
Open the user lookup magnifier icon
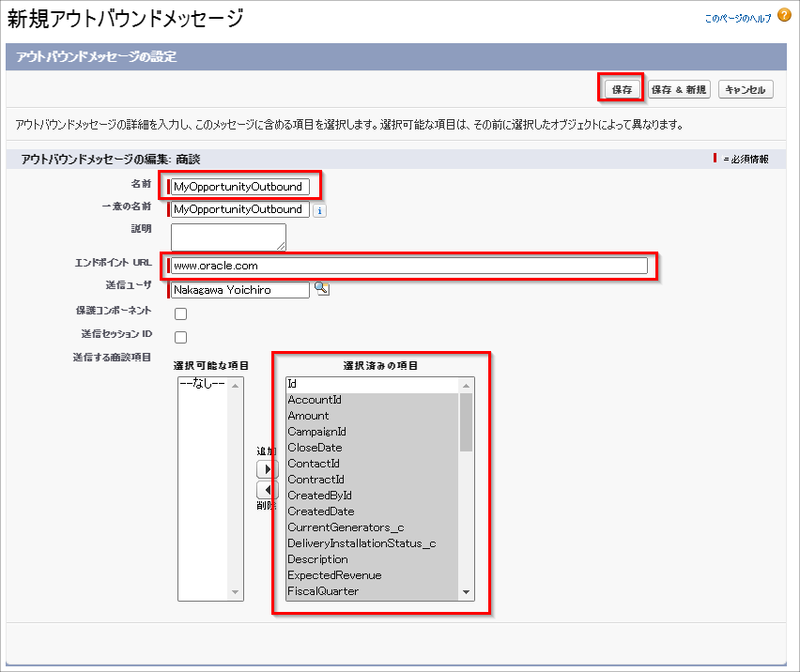pos(321,289)
